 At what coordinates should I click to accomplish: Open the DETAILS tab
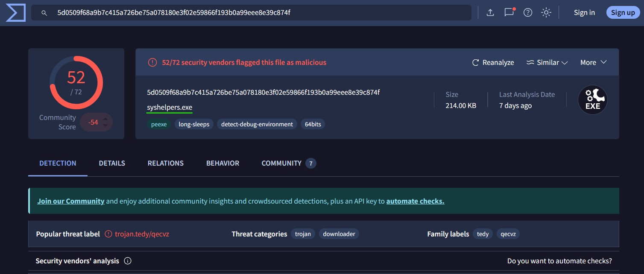click(x=112, y=163)
